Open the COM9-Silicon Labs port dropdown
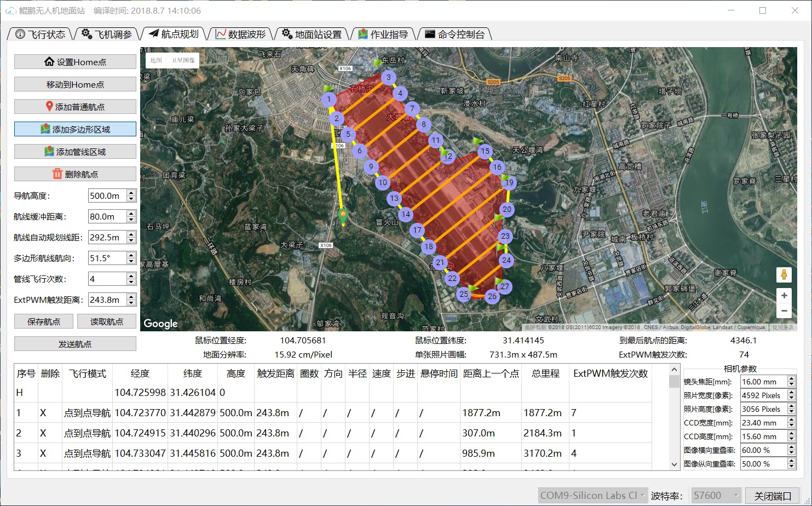The image size is (812, 506). point(592,496)
